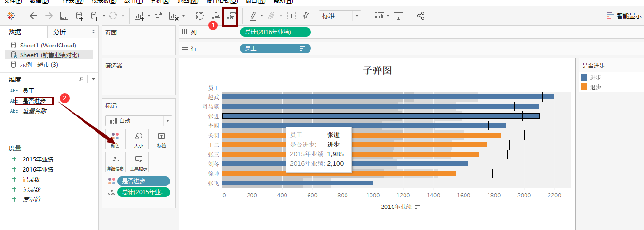Open dropdown arrow beside highlight pen

tap(262, 16)
